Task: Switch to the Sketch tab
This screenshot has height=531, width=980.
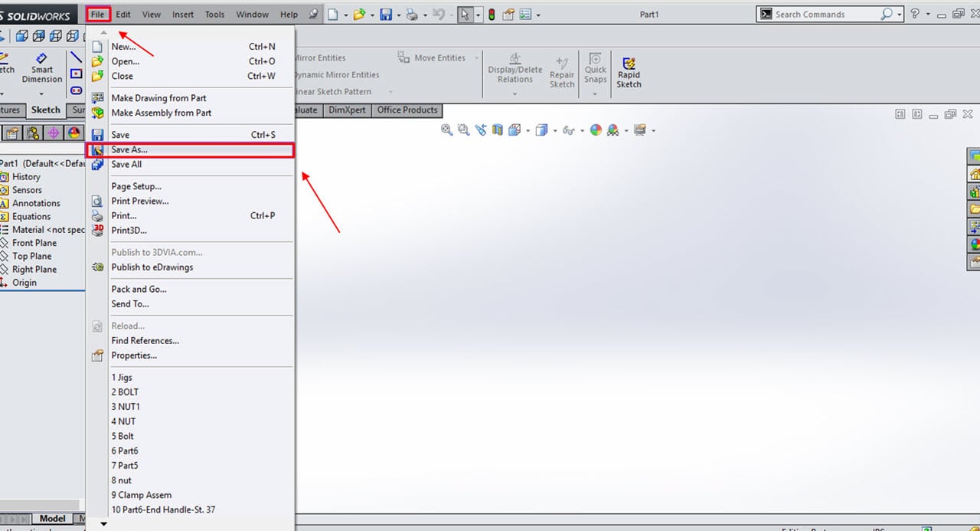Action: click(46, 110)
